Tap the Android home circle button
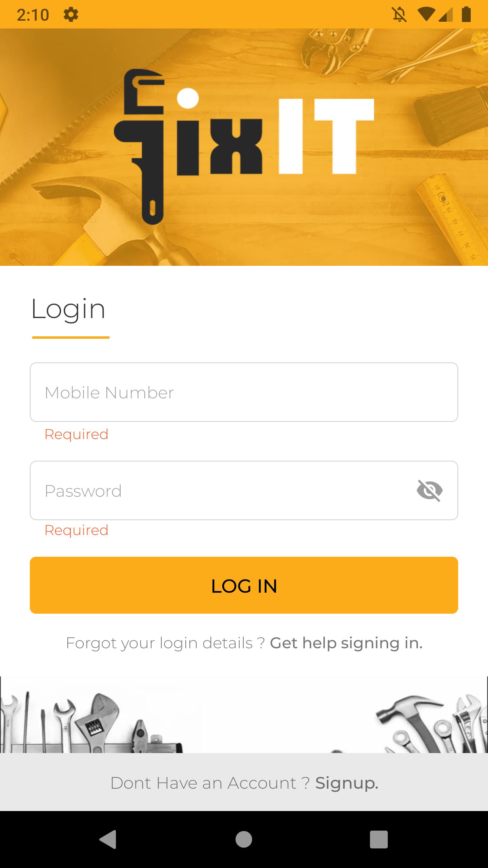Image resolution: width=488 pixels, height=868 pixels. click(244, 840)
